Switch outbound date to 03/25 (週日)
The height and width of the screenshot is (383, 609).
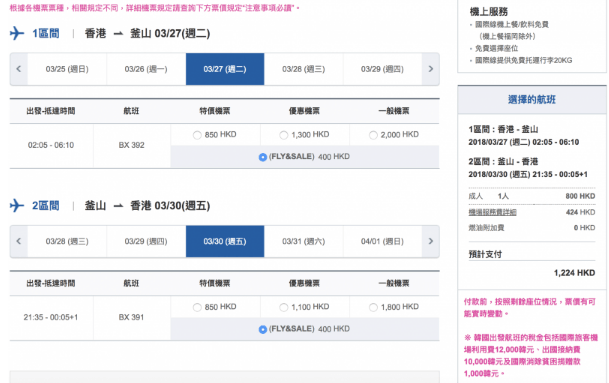click(x=67, y=69)
